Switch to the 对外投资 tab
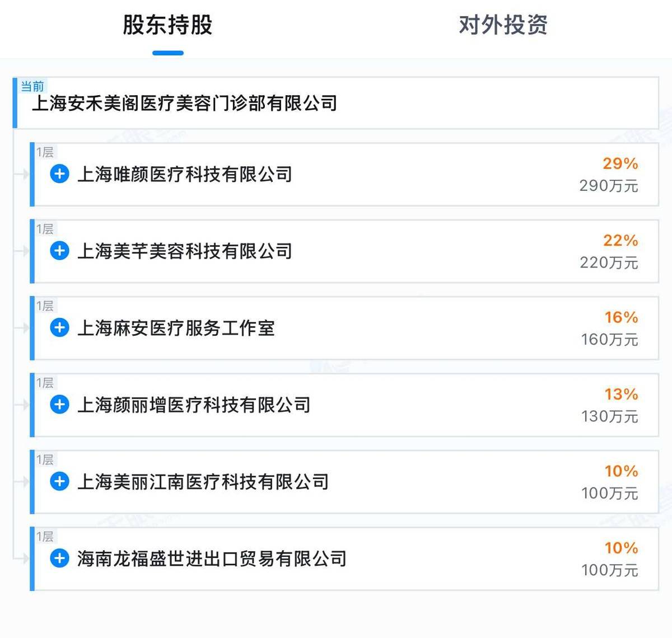This screenshot has height=638, width=672. tap(503, 26)
